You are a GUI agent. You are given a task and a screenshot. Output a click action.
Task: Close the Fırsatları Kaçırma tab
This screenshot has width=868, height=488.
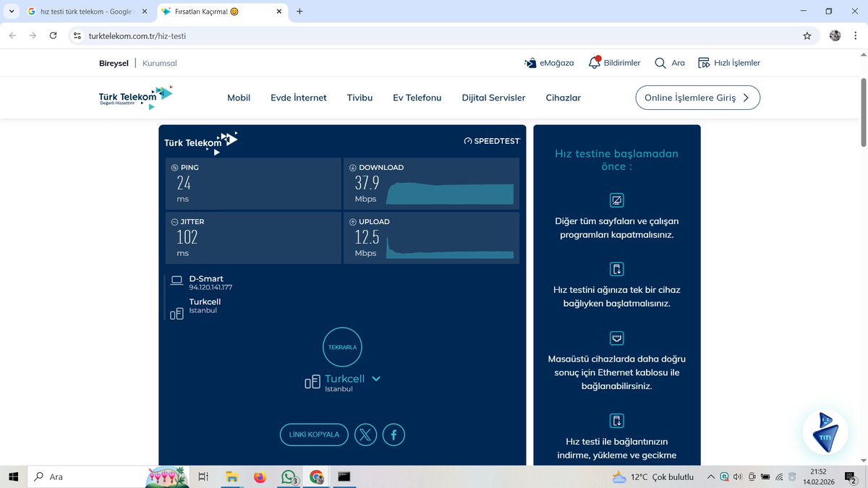point(280,12)
